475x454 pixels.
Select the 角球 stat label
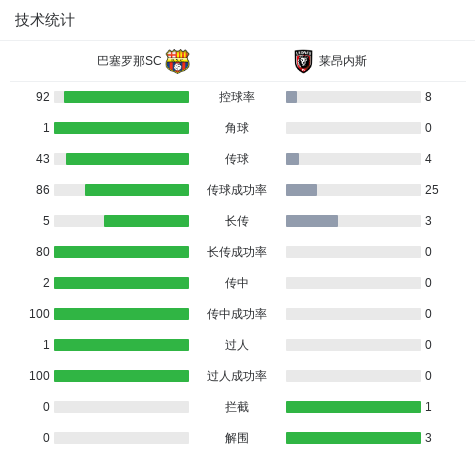pyautogui.click(x=237, y=128)
